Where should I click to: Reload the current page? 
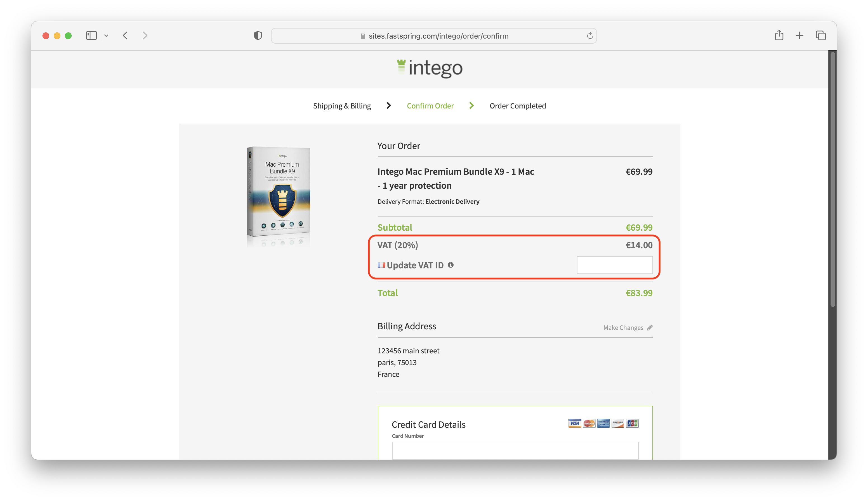click(x=589, y=36)
